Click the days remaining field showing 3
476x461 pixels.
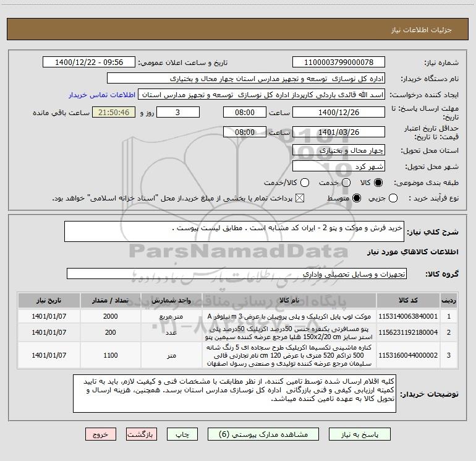click(178, 112)
